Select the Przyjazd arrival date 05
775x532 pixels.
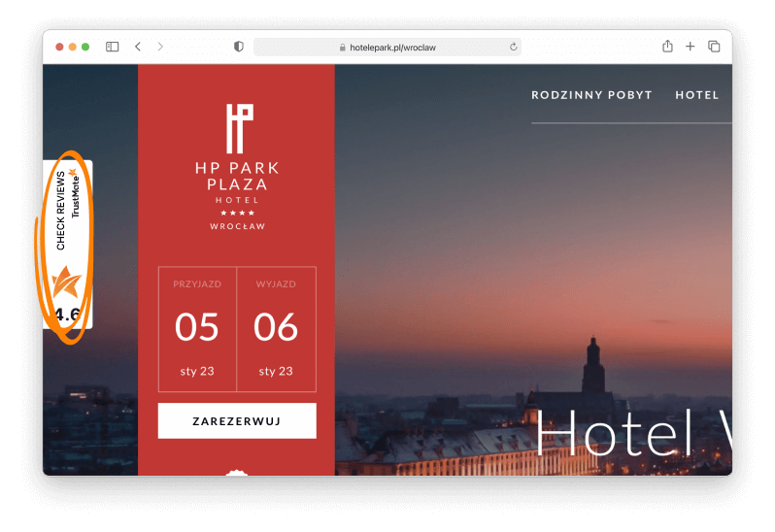click(x=197, y=329)
